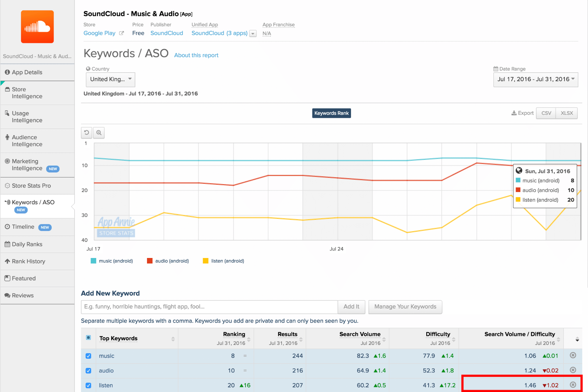588x392 pixels.
Task: Reset the chart zoom level
Action: click(x=86, y=133)
